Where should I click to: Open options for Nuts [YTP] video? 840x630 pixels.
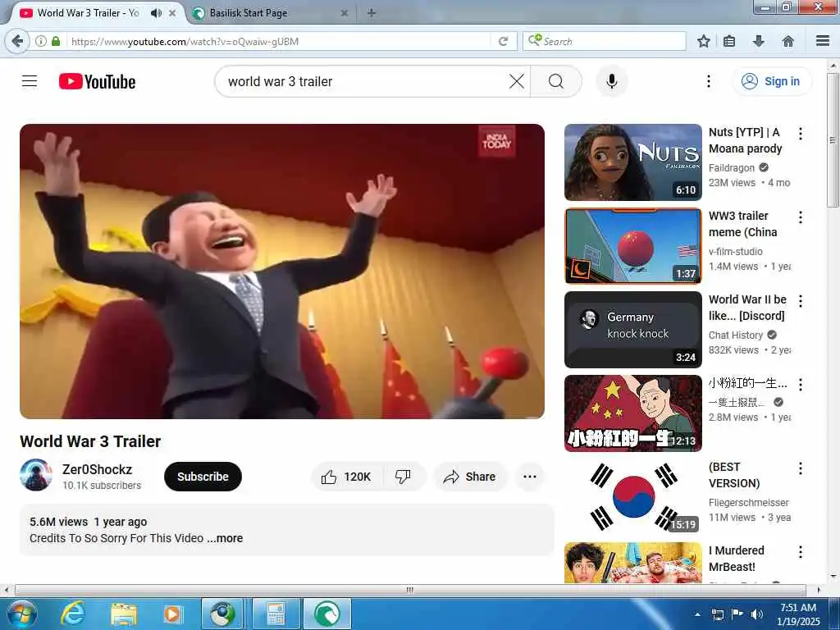[801, 134]
